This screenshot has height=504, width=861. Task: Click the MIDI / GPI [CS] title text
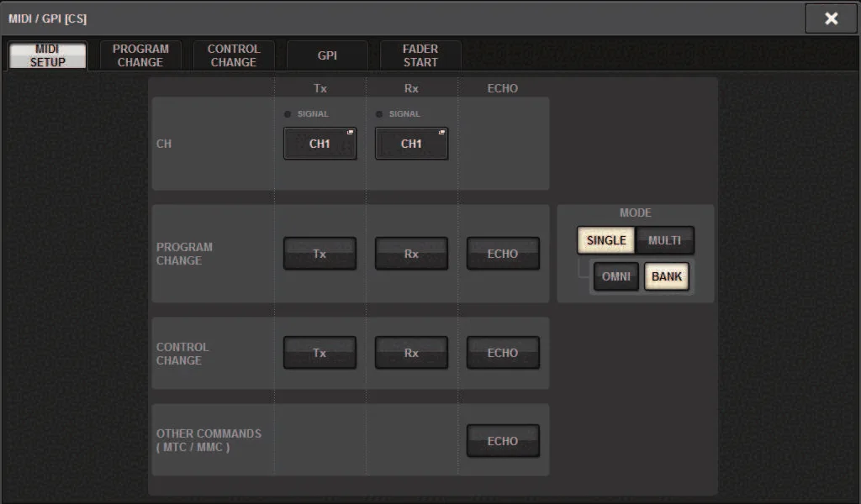pos(47,18)
